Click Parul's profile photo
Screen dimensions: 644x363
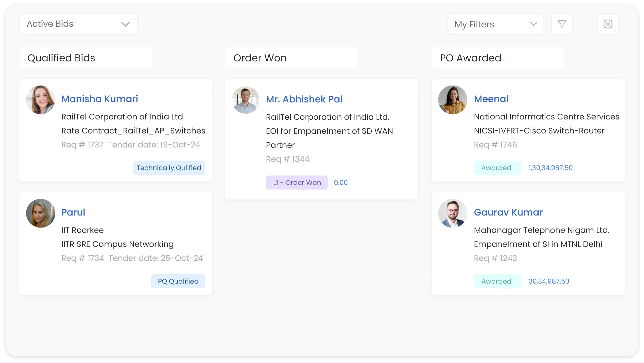click(x=41, y=213)
